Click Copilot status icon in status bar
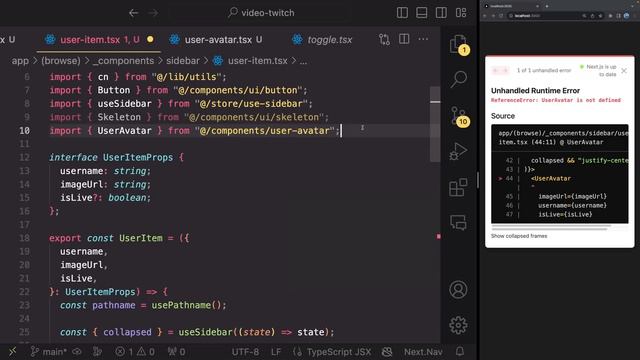640x360 pixels. [x=387, y=351]
